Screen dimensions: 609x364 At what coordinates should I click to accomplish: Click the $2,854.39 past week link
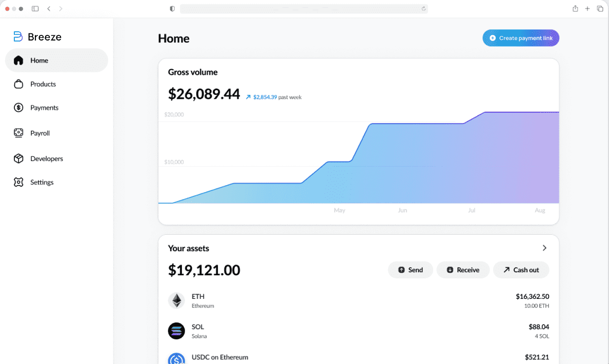[273, 97]
